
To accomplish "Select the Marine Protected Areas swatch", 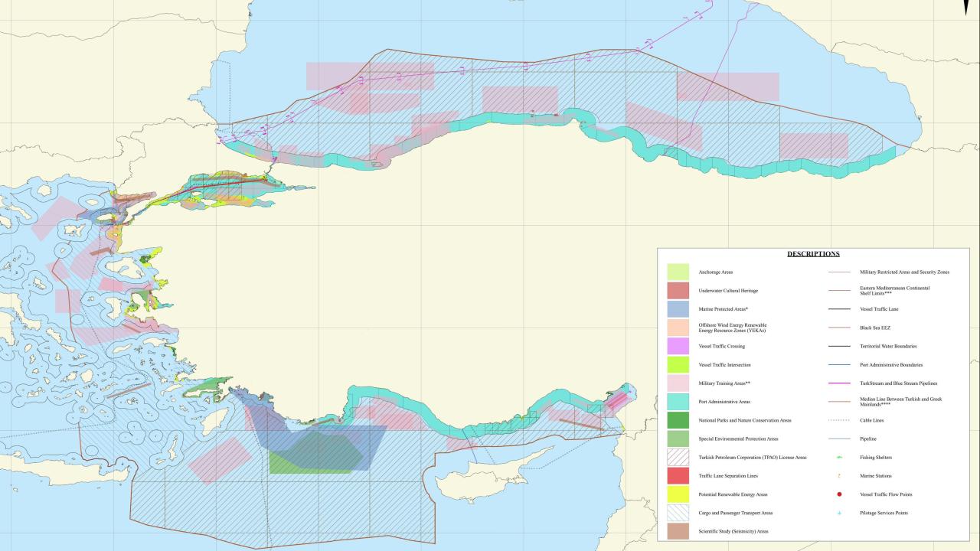I will click(679, 309).
